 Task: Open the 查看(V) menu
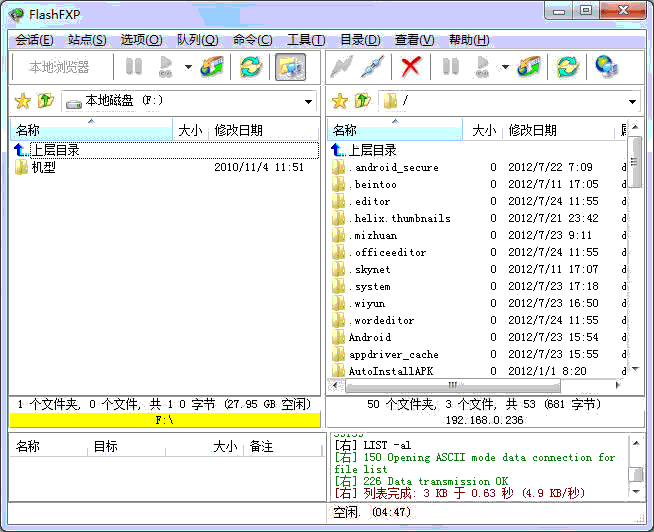click(x=415, y=40)
